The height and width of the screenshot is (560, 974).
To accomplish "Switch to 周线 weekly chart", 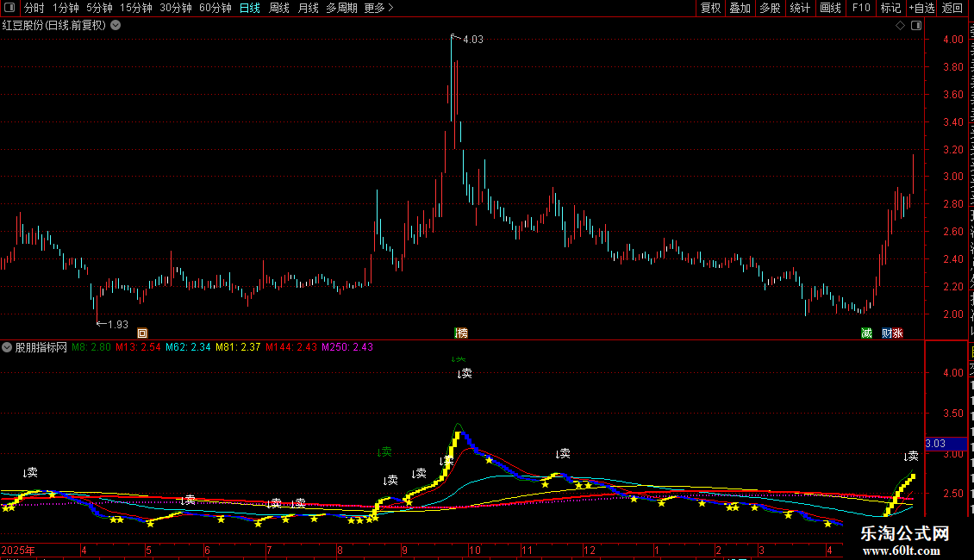I will 279,8.
